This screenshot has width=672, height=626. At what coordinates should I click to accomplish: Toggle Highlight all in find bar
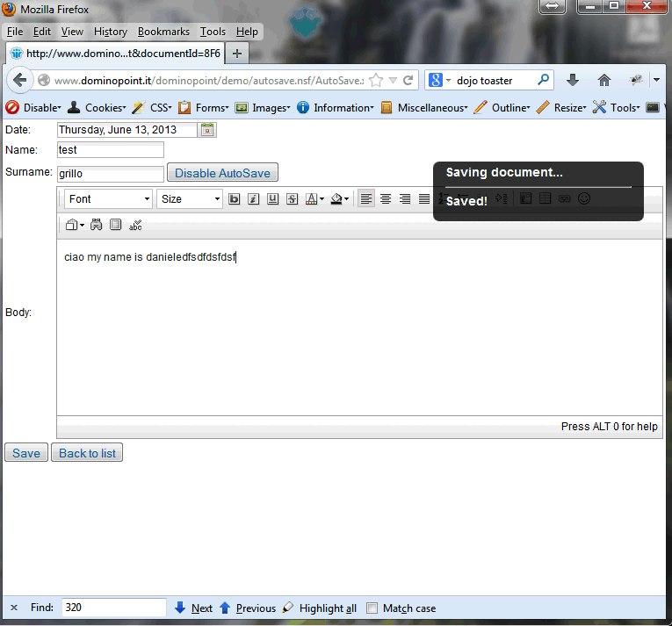319,608
